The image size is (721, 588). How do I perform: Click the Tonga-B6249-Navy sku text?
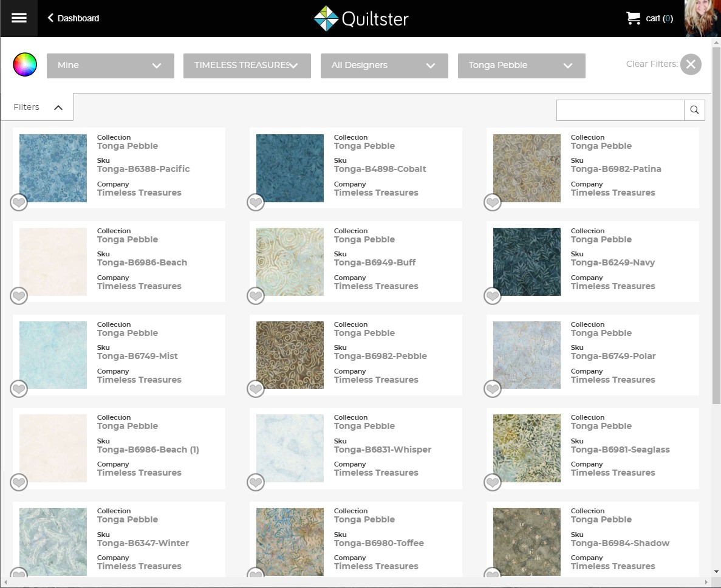pos(613,262)
